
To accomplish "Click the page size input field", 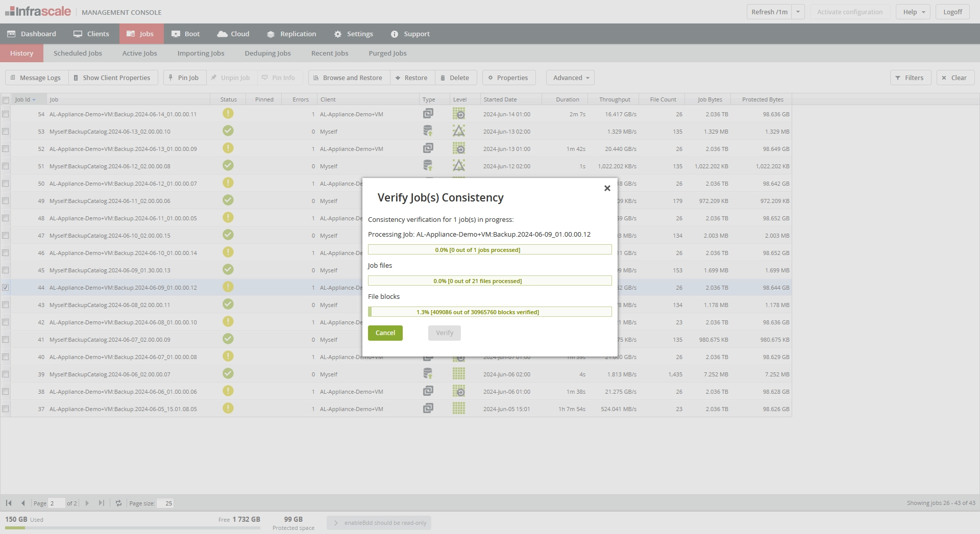I will pos(165,503).
